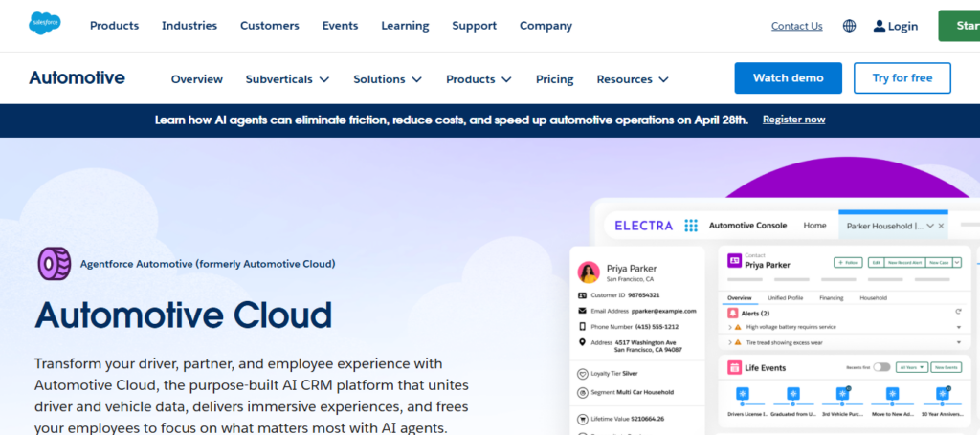
Task: Click the purple Contact record icon
Action: point(734,261)
